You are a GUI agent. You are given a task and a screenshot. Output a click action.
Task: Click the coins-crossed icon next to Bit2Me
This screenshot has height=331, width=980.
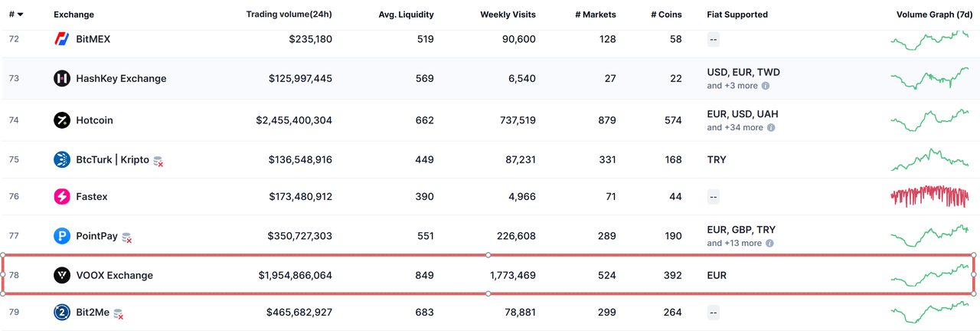(x=119, y=313)
